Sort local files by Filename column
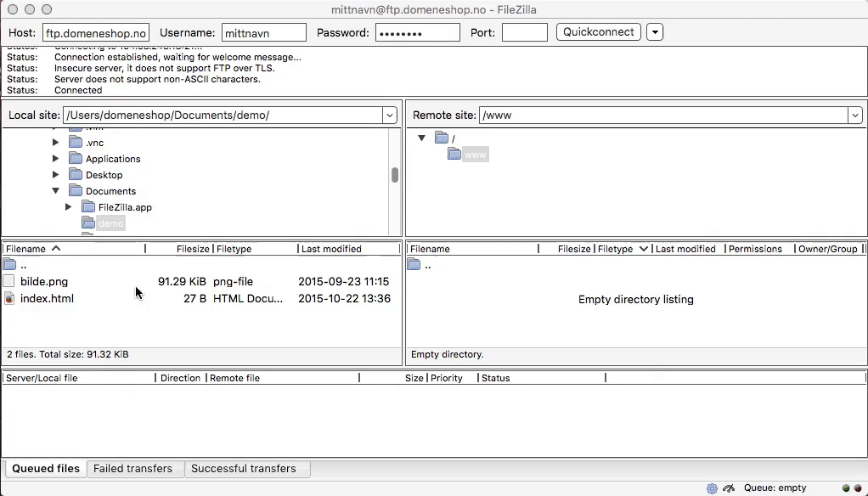 [74, 249]
